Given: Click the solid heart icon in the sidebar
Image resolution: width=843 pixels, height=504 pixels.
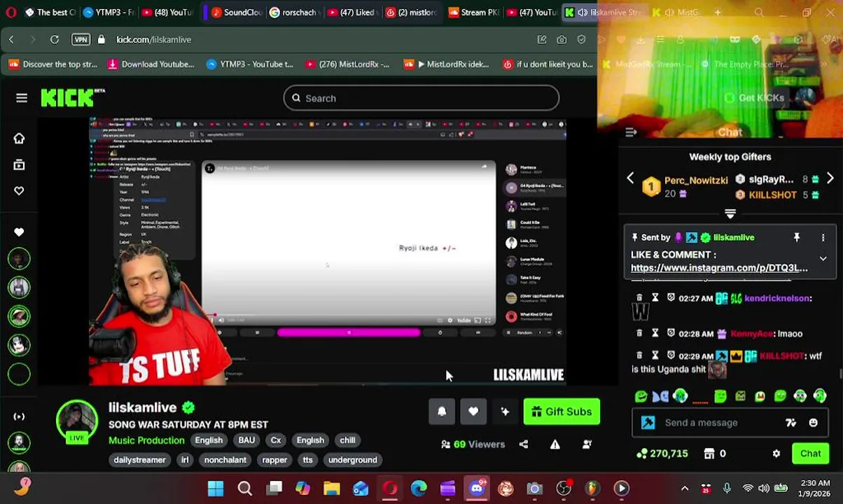Looking at the screenshot, I should tap(19, 232).
